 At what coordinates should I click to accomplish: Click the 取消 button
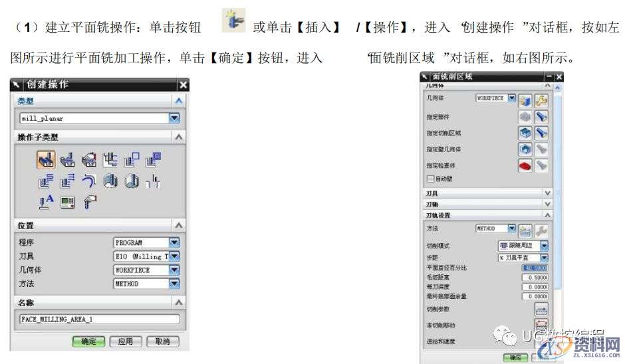click(162, 341)
